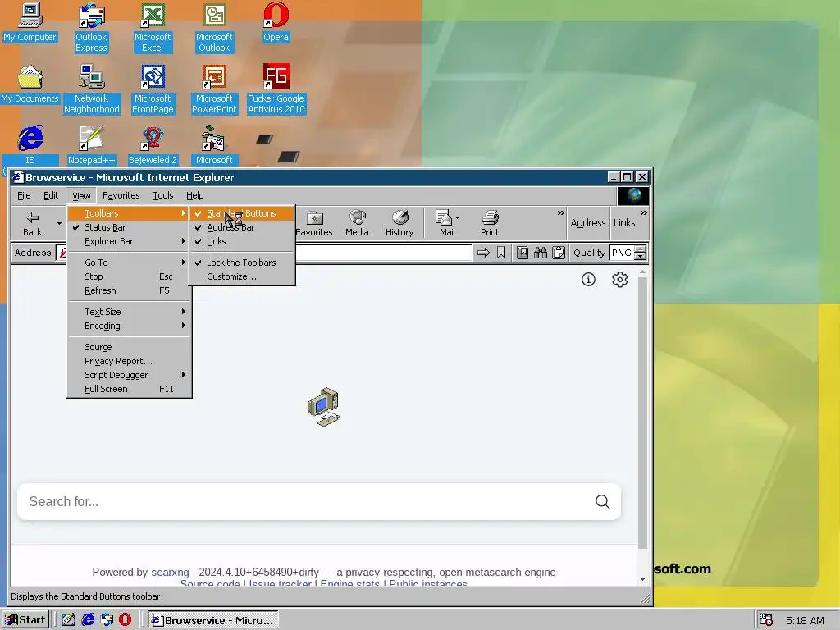
Task: Click the Start button
Action: pyautogui.click(x=25, y=620)
